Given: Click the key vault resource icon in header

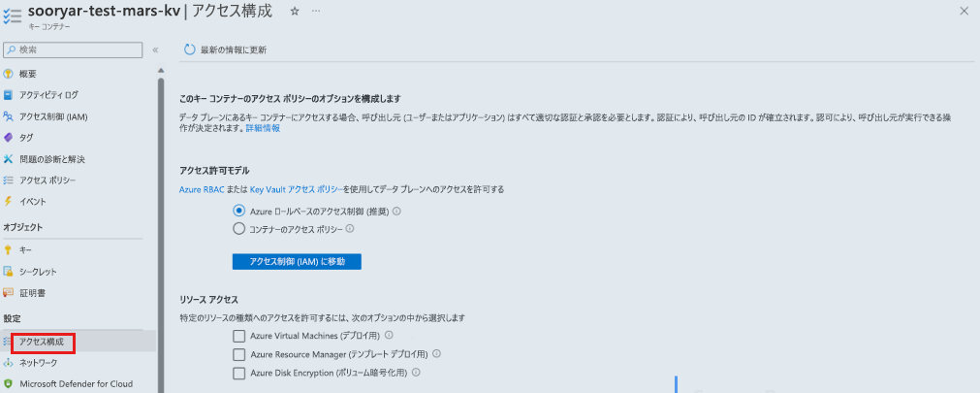Looking at the screenshot, I should click(x=12, y=16).
